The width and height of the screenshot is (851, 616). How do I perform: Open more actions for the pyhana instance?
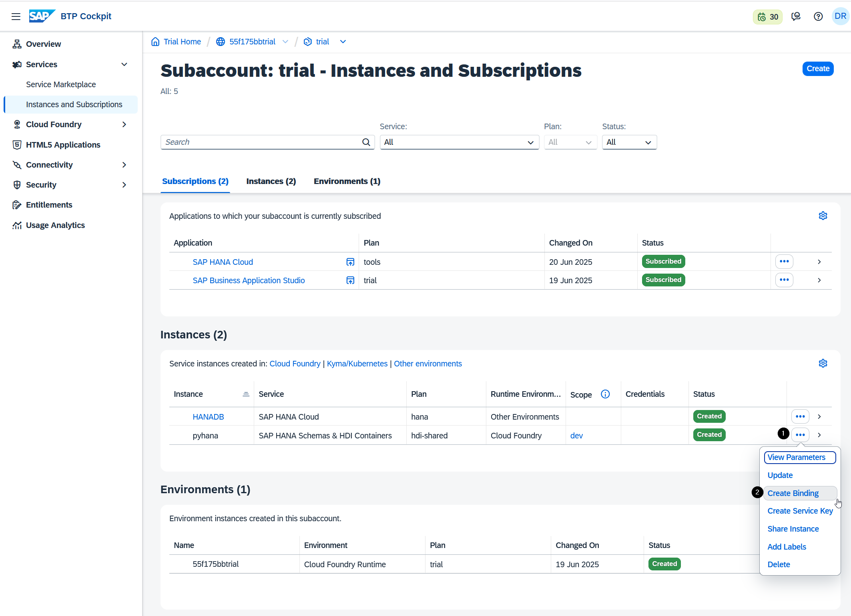pyautogui.click(x=800, y=435)
